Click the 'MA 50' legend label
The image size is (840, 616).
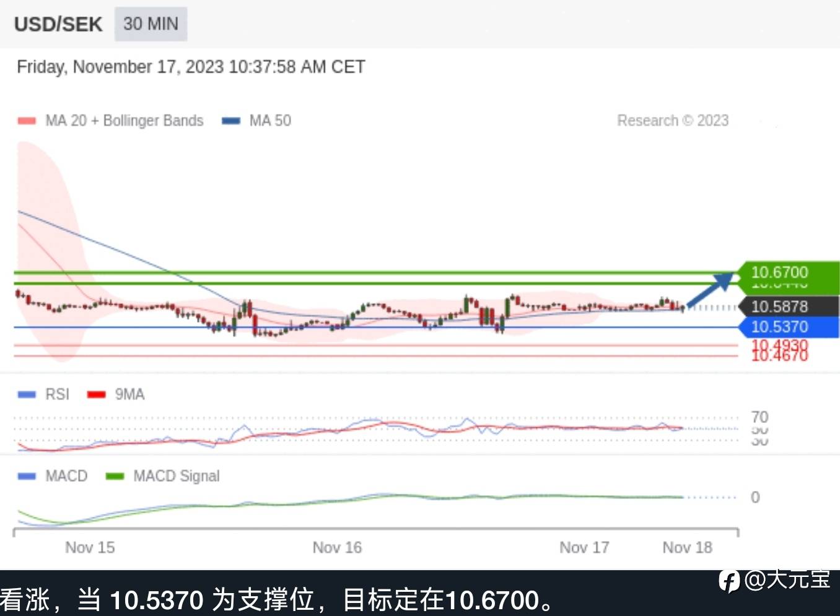tap(270, 121)
